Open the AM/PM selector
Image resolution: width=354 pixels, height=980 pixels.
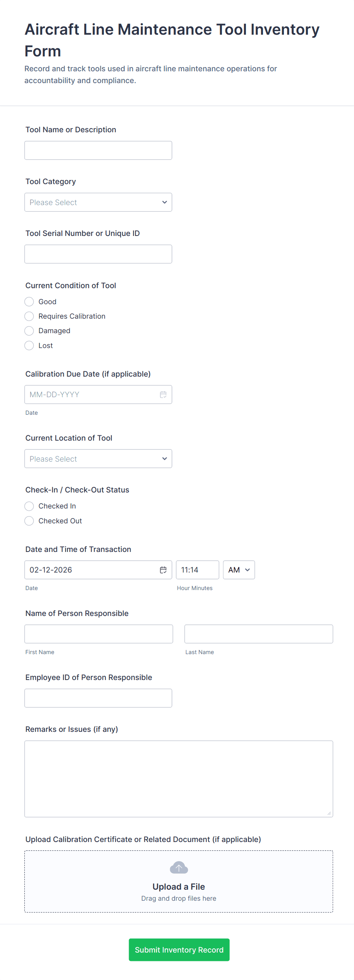(x=239, y=570)
